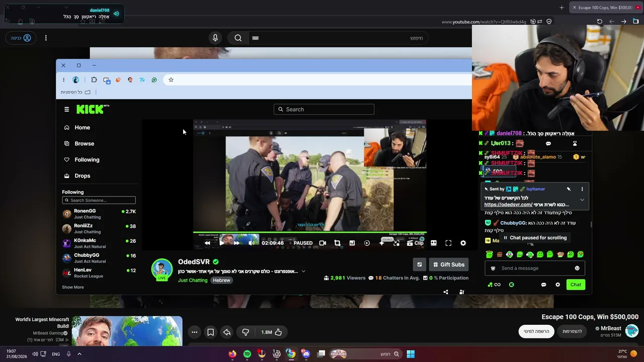Bookmark the page with star icon

[171, 80]
